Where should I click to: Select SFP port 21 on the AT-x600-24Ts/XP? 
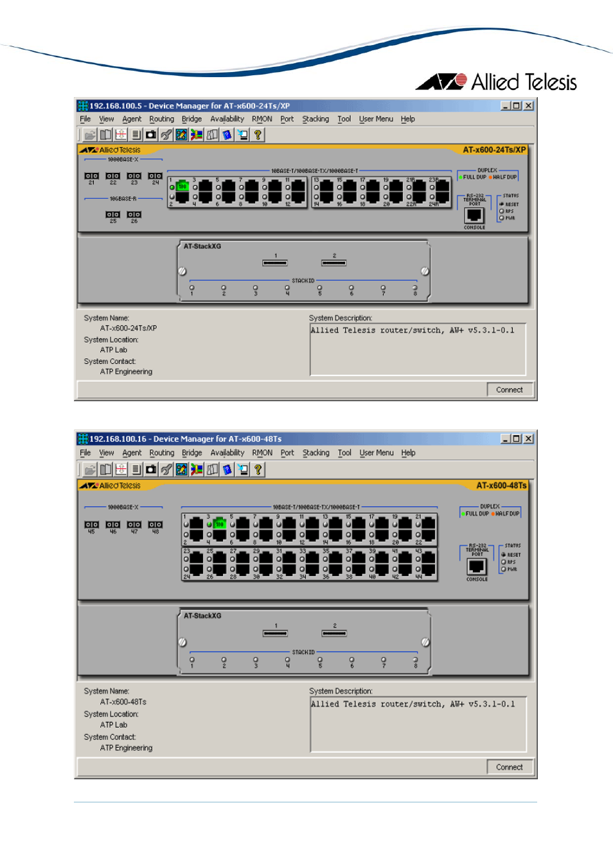click(91, 176)
